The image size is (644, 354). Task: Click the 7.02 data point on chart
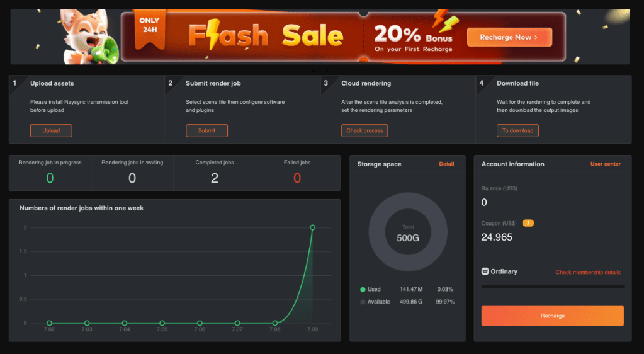click(49, 323)
